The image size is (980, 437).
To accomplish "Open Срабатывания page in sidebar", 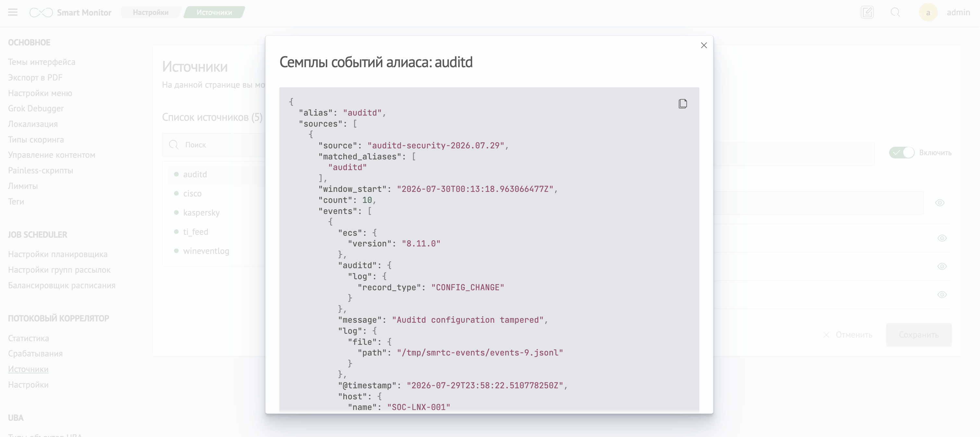I will pos(35,354).
